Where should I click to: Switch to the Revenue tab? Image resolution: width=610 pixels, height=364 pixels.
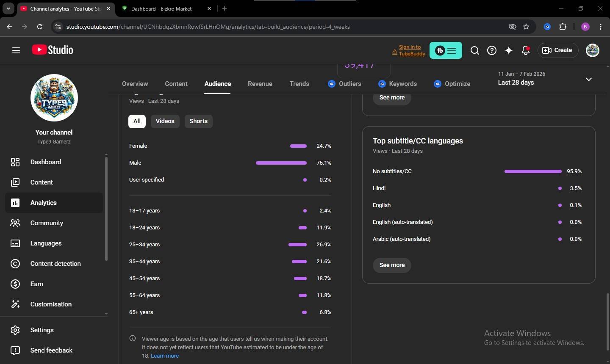click(260, 84)
